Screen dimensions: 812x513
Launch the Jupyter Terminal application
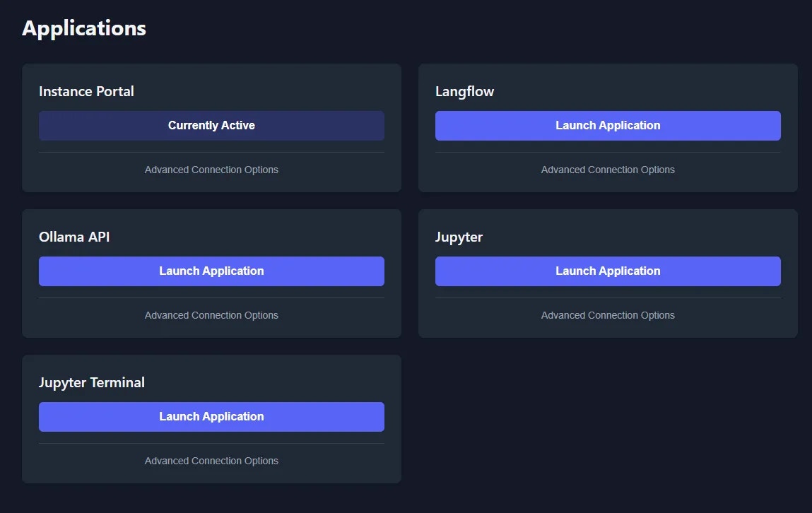point(211,416)
